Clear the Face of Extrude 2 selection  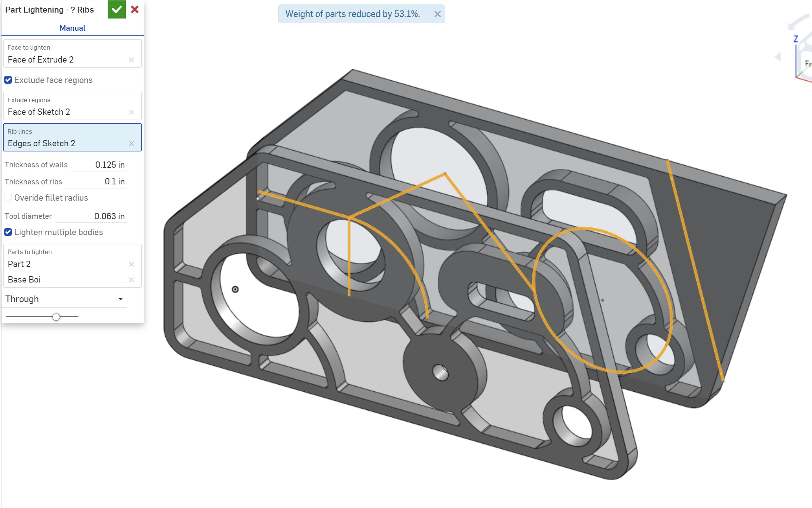click(131, 60)
